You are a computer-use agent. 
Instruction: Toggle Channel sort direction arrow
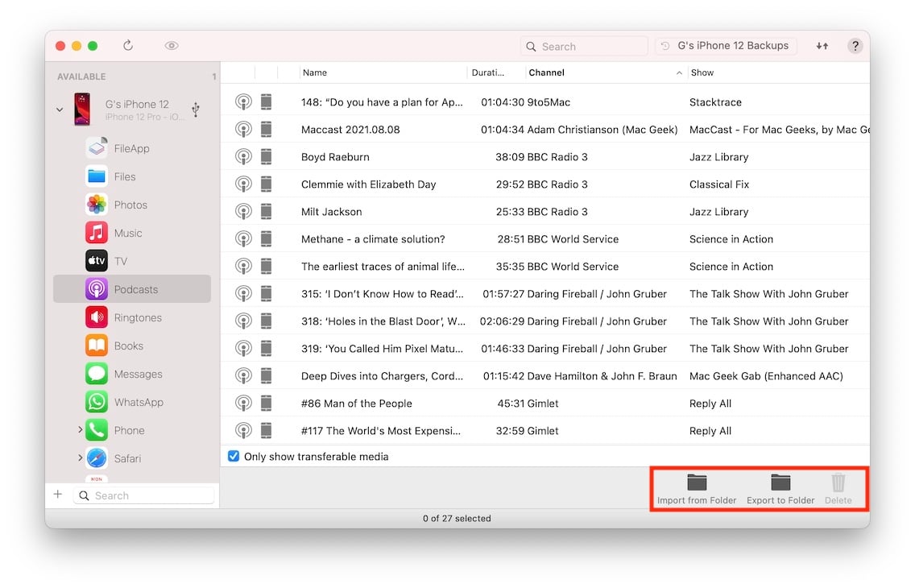[x=679, y=73]
